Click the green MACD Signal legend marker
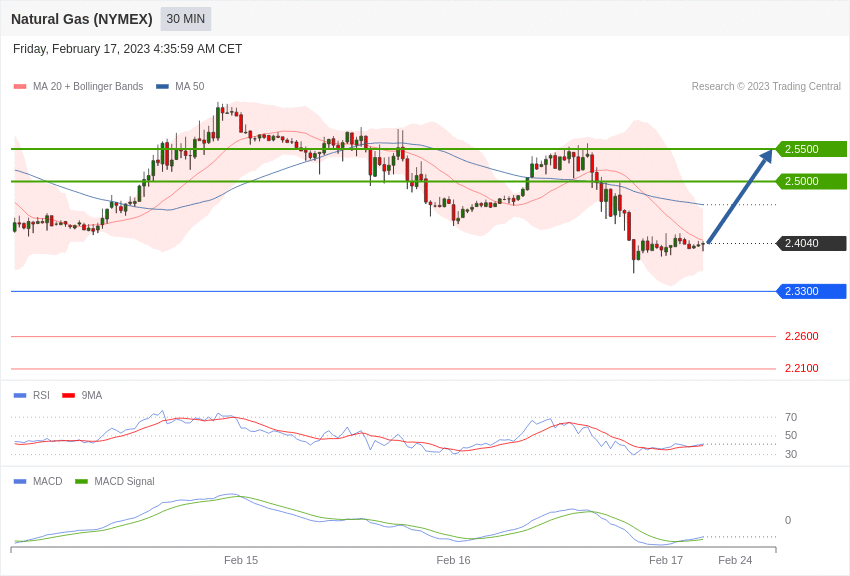The image size is (850, 576). click(81, 482)
